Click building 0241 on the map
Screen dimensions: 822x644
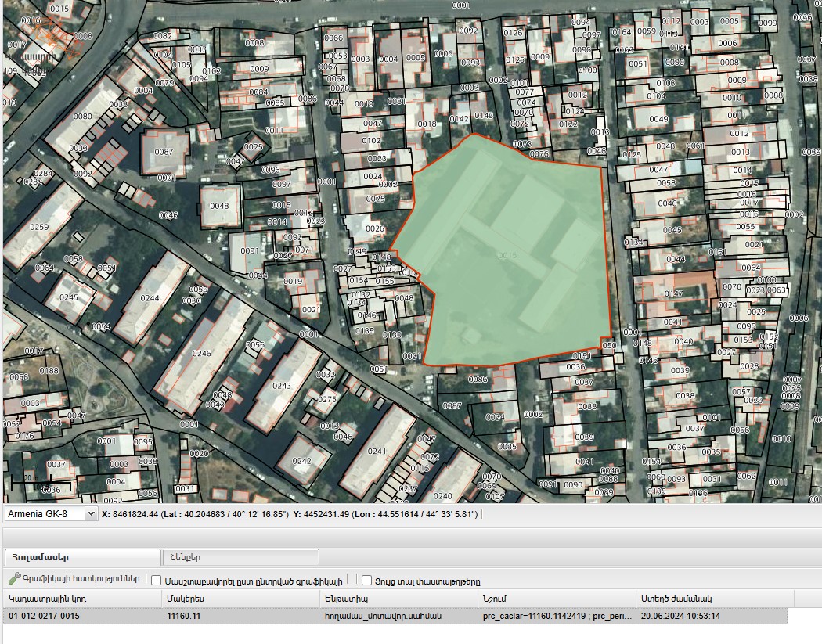click(377, 452)
